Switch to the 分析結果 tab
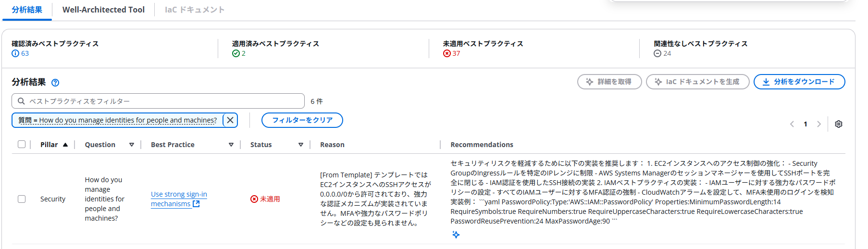The image size is (868, 249). (27, 10)
